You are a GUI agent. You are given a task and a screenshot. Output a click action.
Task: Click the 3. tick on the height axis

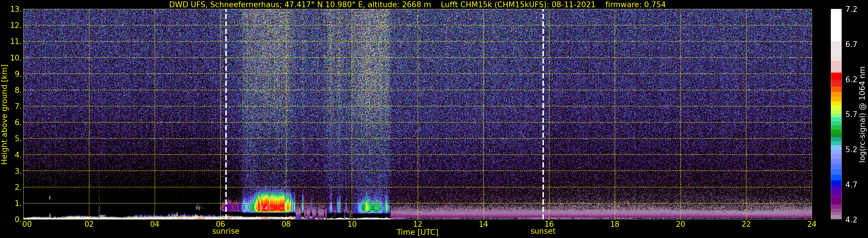point(18,171)
